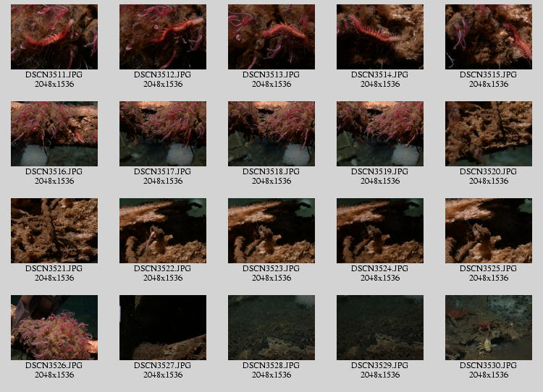Select the caption DSCN3520.JPG
Image resolution: width=543 pixels, height=392 pixels.
(489, 171)
